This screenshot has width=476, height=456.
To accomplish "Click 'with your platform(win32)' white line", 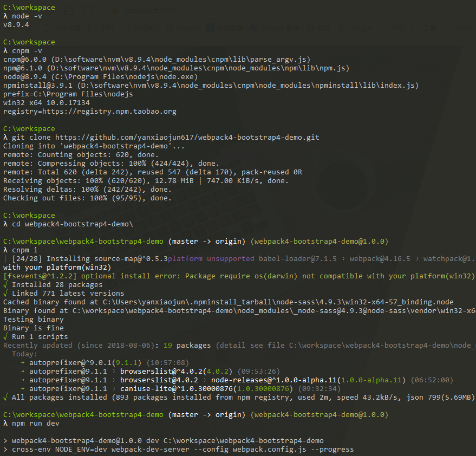I will 57,267.
